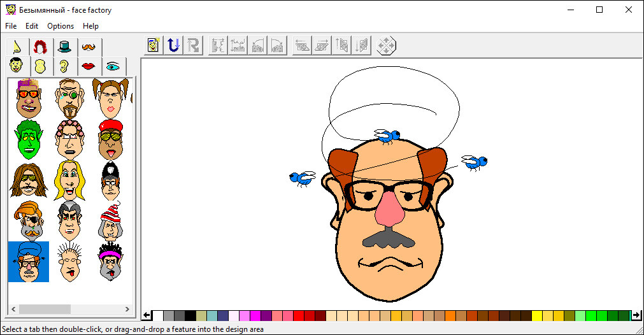Click the fly on the bald head
This screenshot has width=644, height=335.
pos(387,136)
